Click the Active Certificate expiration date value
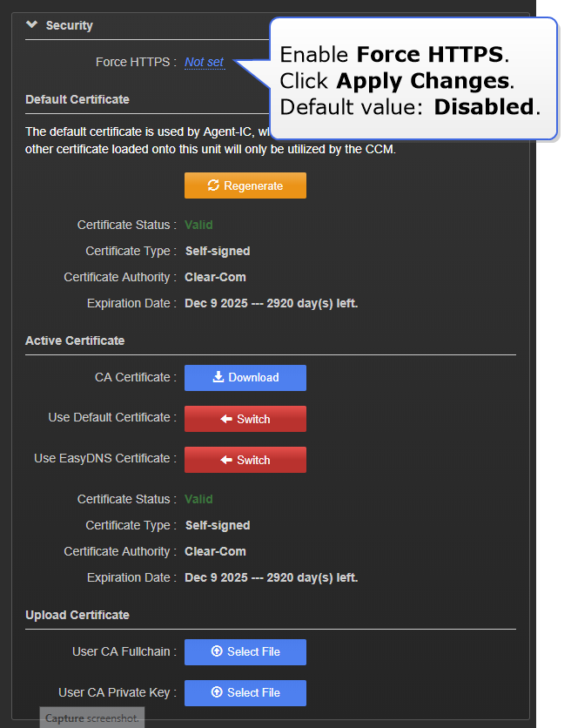 point(271,577)
